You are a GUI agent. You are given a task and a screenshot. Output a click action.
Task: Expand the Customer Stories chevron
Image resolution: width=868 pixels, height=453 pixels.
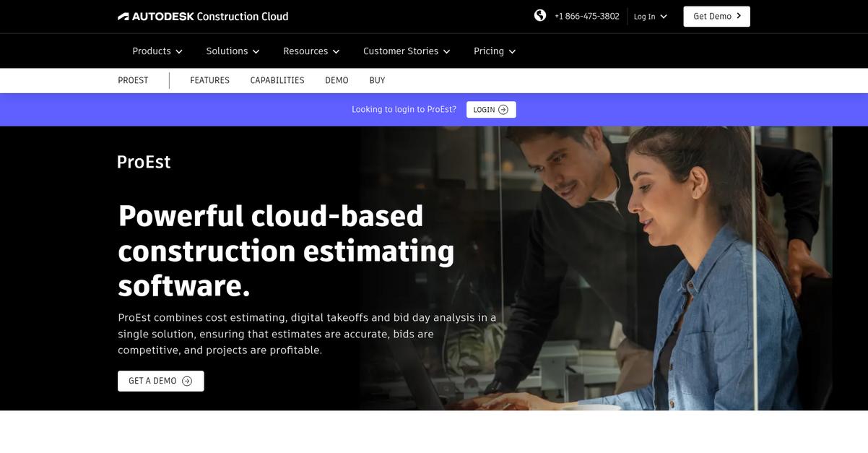click(446, 52)
